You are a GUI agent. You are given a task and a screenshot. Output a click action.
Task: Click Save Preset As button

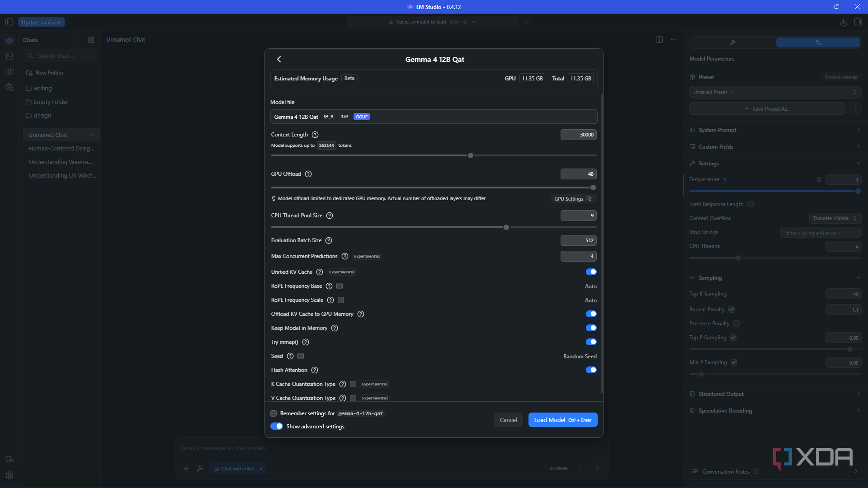tap(767, 108)
